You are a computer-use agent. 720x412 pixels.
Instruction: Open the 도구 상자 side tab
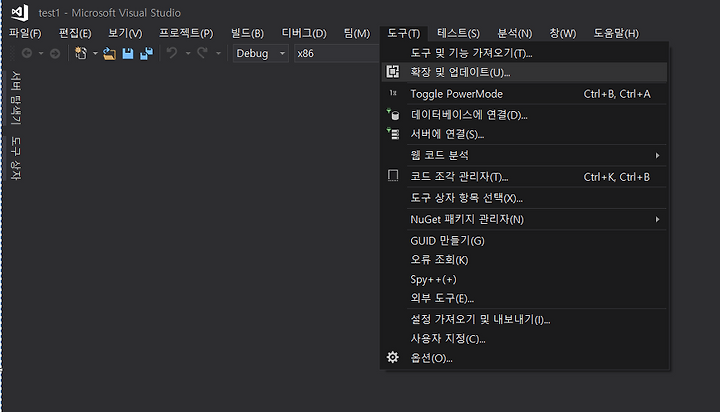[16, 158]
